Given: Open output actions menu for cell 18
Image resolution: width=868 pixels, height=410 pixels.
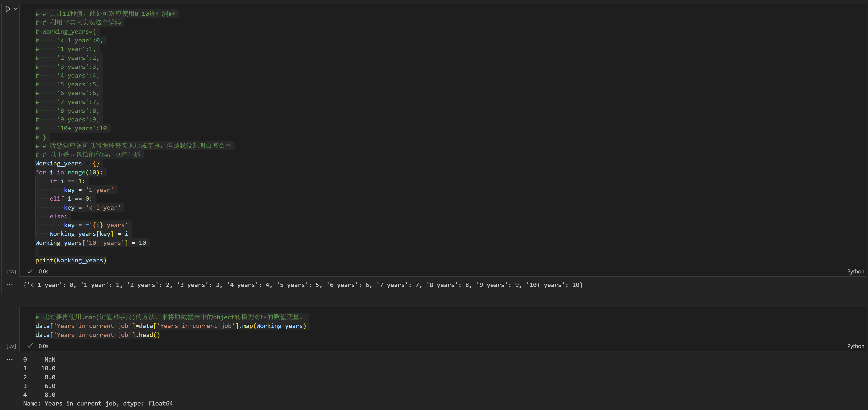Looking at the screenshot, I should click(x=10, y=285).
